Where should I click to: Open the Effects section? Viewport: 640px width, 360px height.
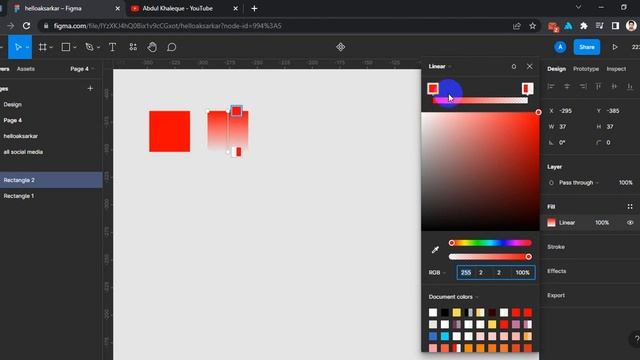coord(556,271)
